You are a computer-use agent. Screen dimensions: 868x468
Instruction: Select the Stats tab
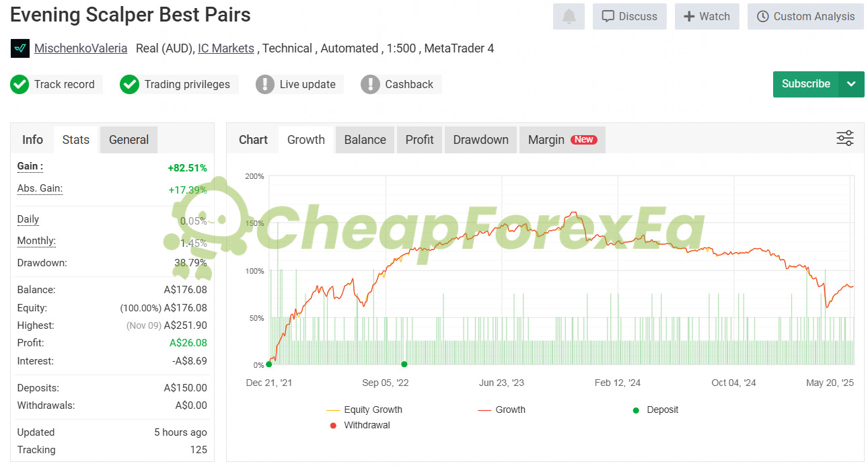pyautogui.click(x=75, y=140)
